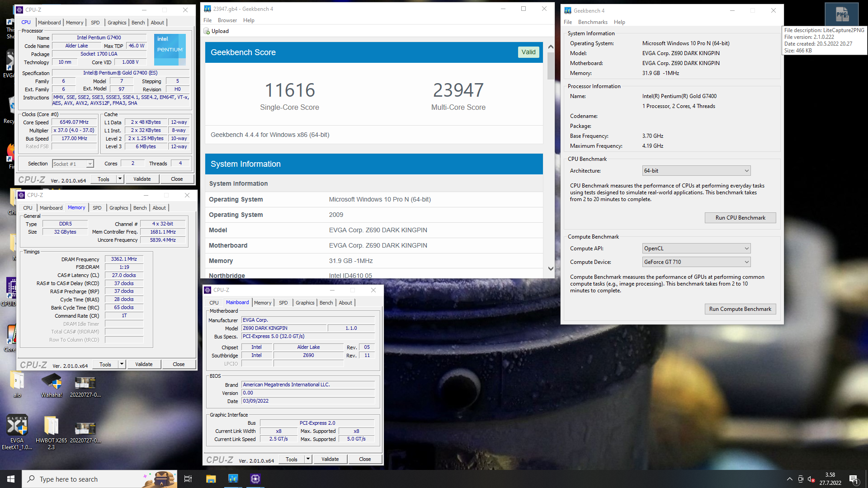The height and width of the screenshot is (488, 868).
Task: Click Run CPU Benchmark
Action: (740, 218)
